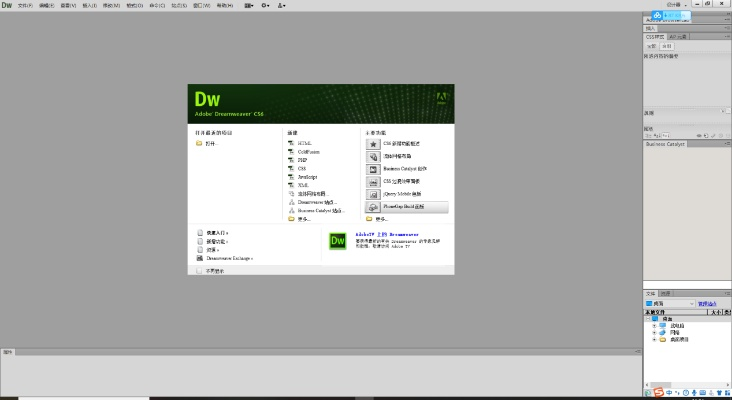Expand the network node in file tree
The image size is (732, 400).
[x=654, y=332]
